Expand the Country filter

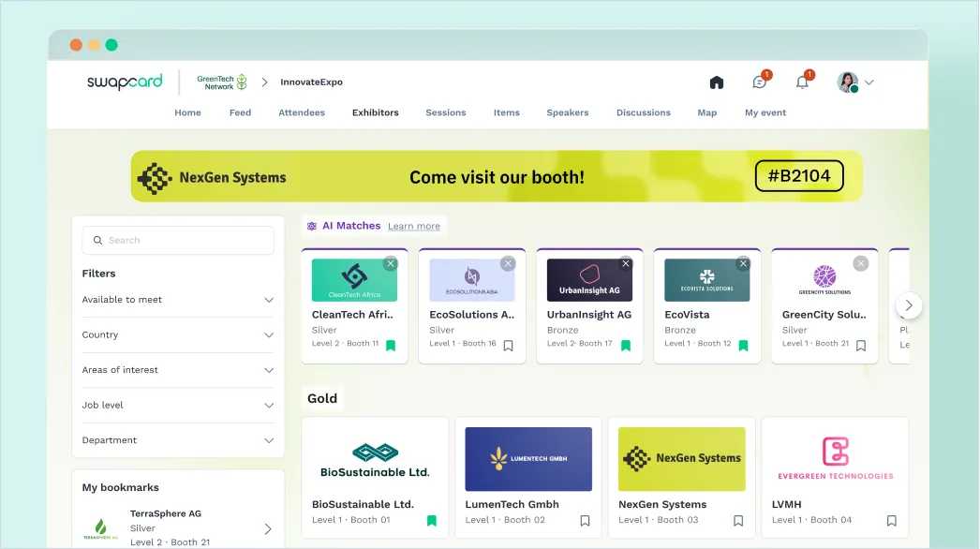click(178, 334)
